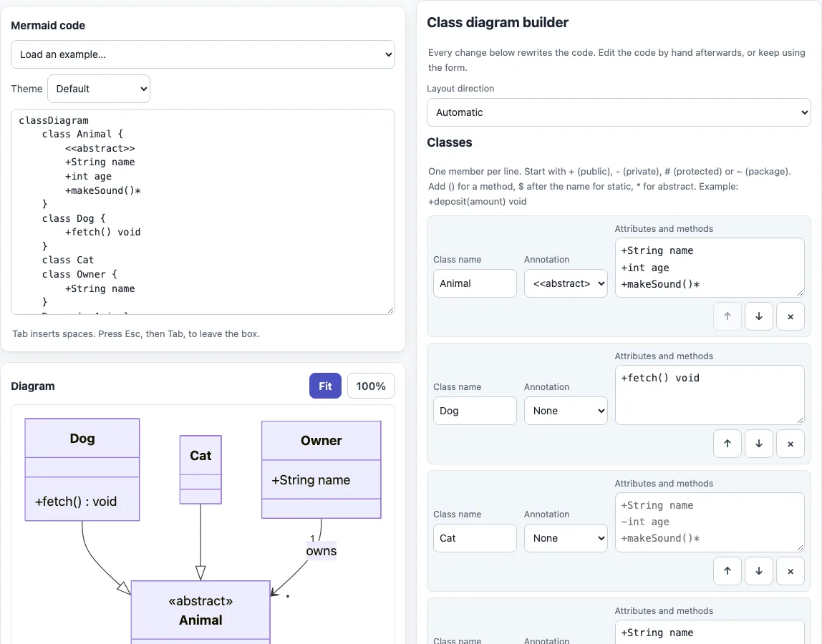The image size is (822, 644).
Task: Click the 'Classes' section heading
Action: pyautogui.click(x=449, y=142)
